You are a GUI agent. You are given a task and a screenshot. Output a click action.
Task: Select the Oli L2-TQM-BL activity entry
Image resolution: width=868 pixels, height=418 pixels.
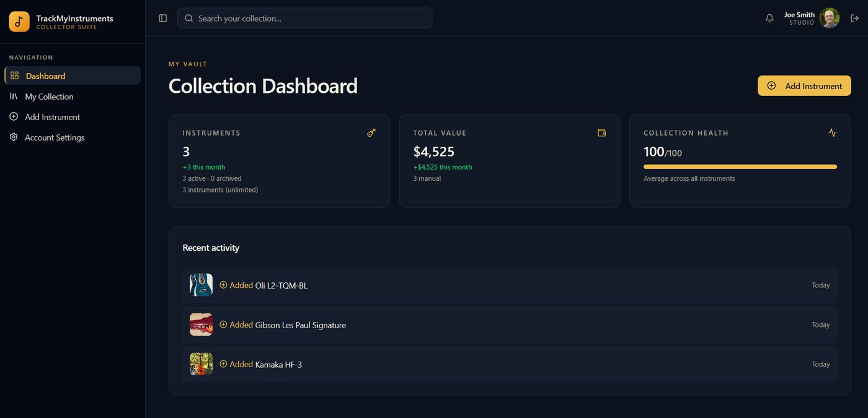[510, 285]
